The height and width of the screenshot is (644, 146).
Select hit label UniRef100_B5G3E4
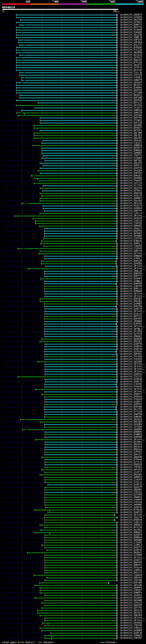point(131,299)
